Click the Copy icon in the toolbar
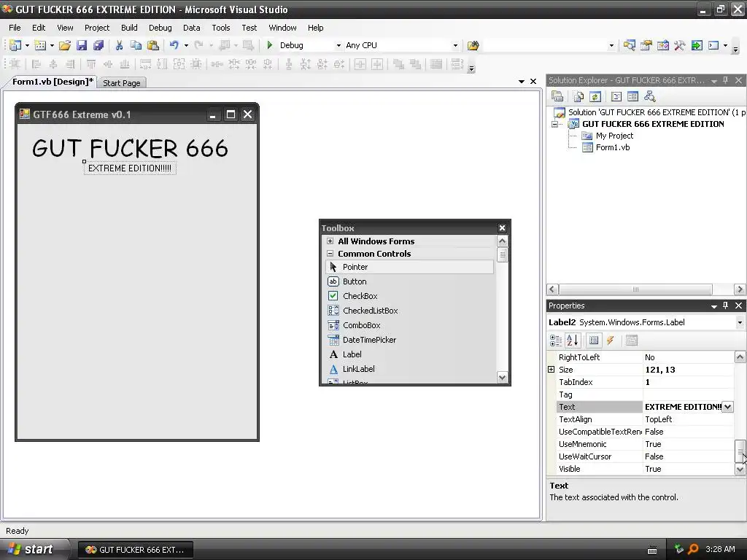747x560 pixels. click(136, 45)
